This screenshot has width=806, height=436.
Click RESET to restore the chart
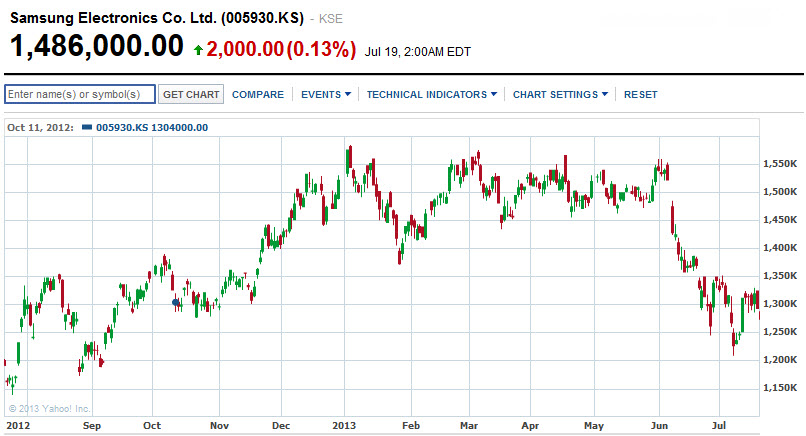click(640, 95)
